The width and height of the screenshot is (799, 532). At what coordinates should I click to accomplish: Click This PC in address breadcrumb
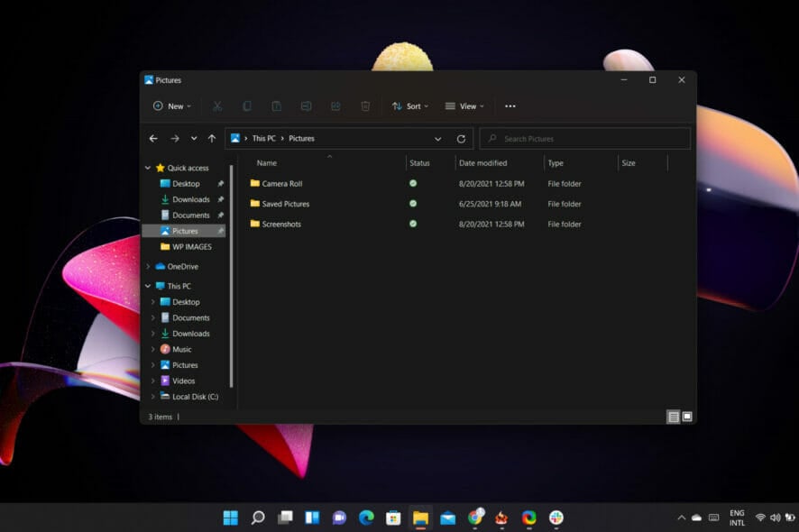(x=264, y=139)
